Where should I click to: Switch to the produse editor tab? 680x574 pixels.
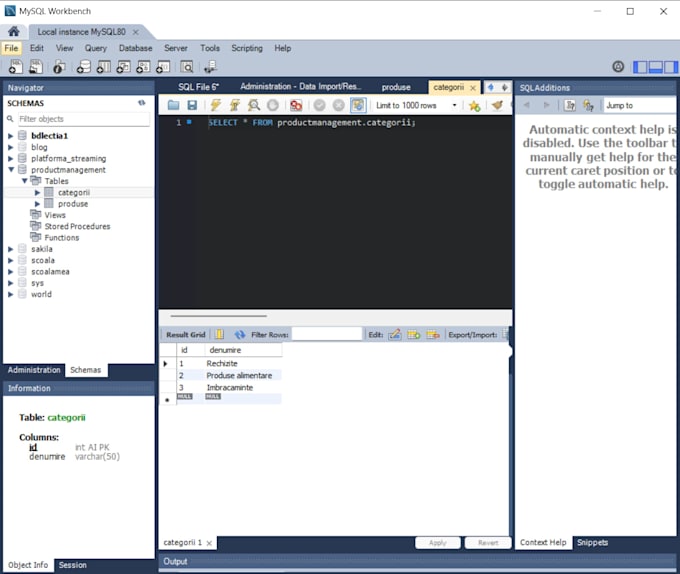(x=396, y=87)
